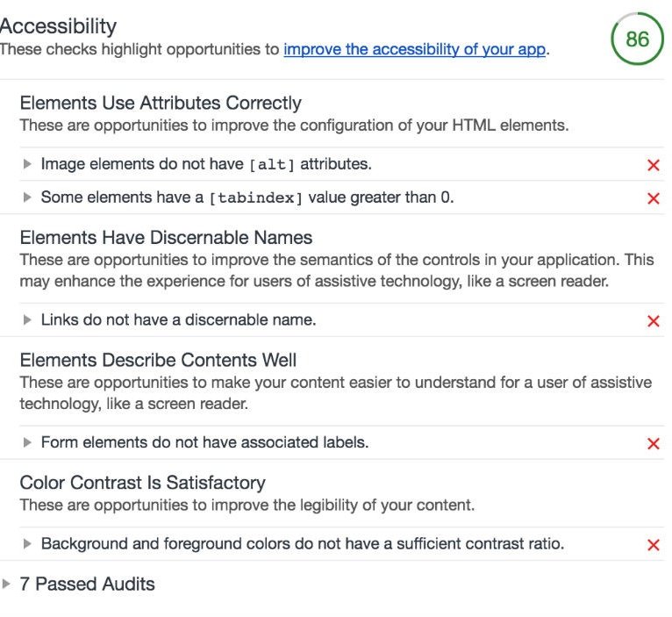The width and height of the screenshot is (672, 617).
Task: Select 'Some elements have a tabindex' row text
Action: coord(247,197)
